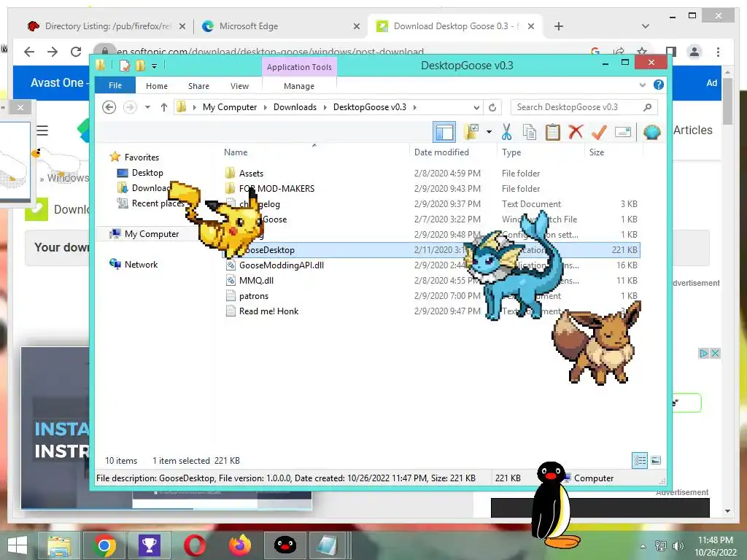747x560 pixels.
Task: Click the red X Delete icon
Action: [576, 132]
